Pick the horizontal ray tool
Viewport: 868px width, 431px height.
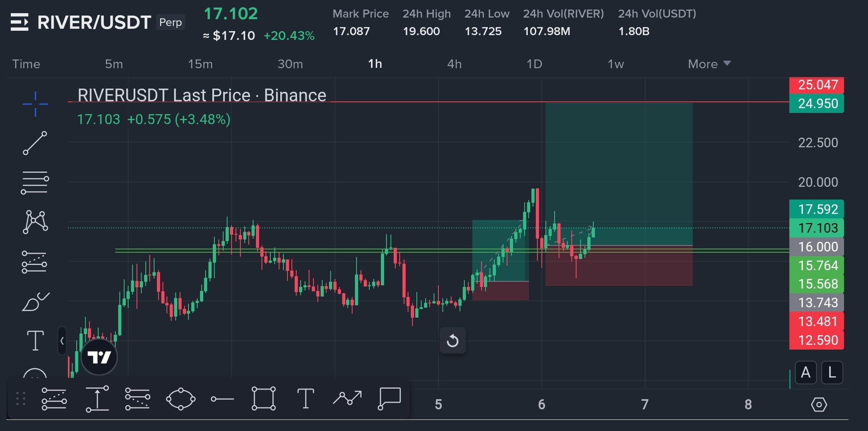tap(222, 399)
